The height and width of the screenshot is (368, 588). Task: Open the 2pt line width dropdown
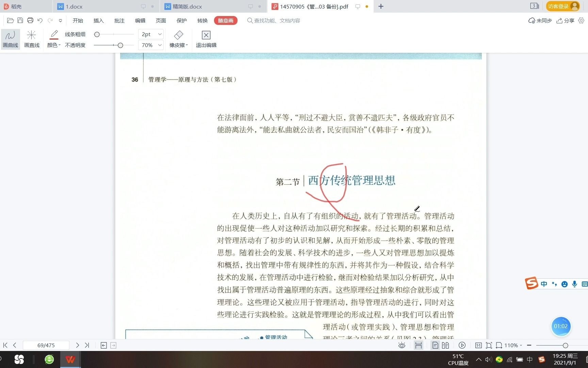[151, 34]
